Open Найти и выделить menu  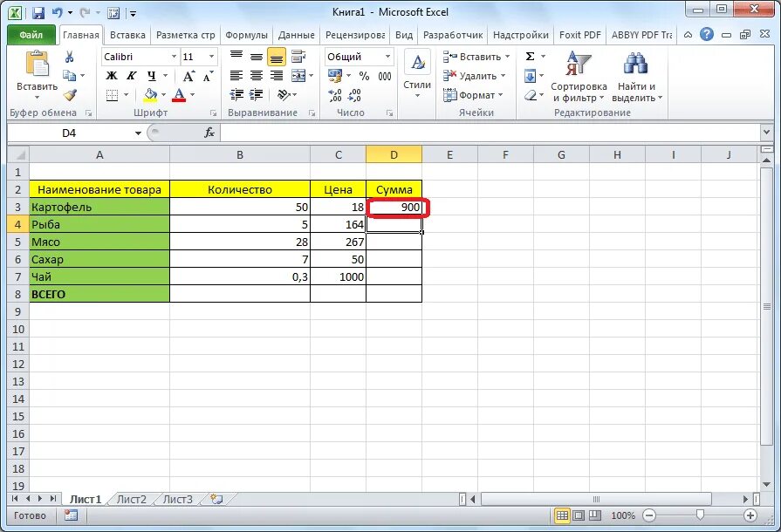[636, 76]
